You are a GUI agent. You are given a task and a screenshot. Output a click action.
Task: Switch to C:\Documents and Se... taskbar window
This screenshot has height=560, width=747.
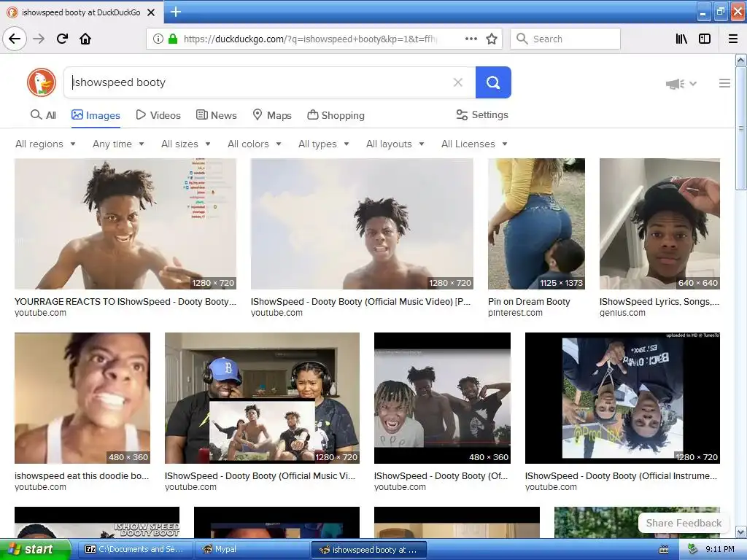coord(135,550)
